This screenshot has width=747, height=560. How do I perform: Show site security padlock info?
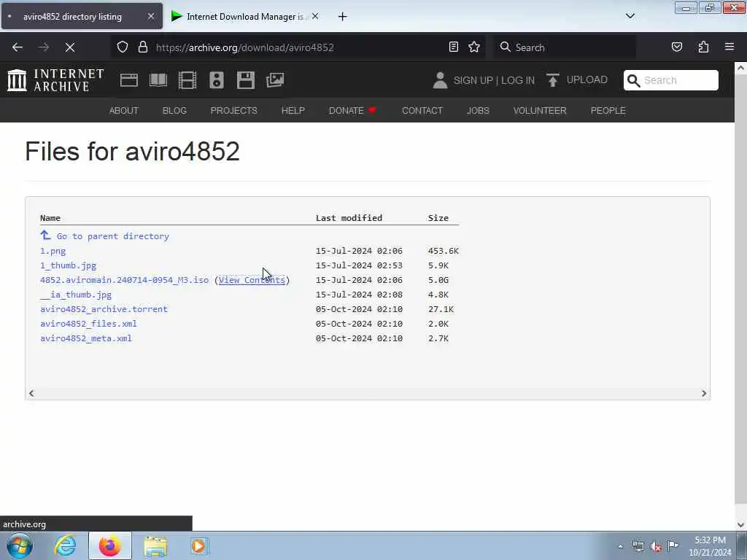click(x=143, y=47)
